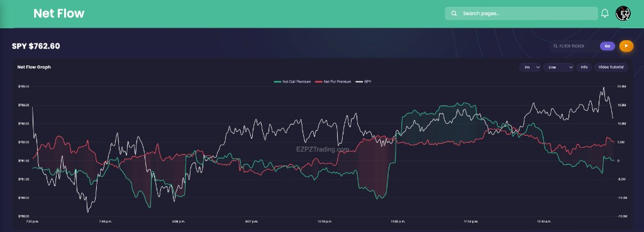Click the 5.0M right axis label
This screenshot has width=644, height=232.
pos(621,142)
